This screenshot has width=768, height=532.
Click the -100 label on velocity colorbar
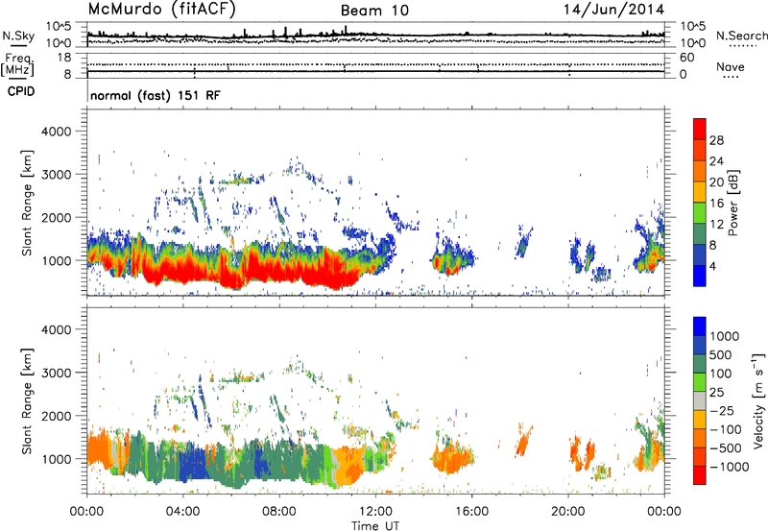[x=726, y=429]
